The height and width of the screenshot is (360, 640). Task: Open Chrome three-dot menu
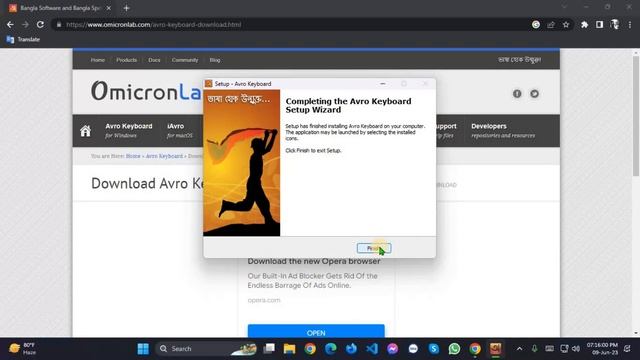pos(630,24)
